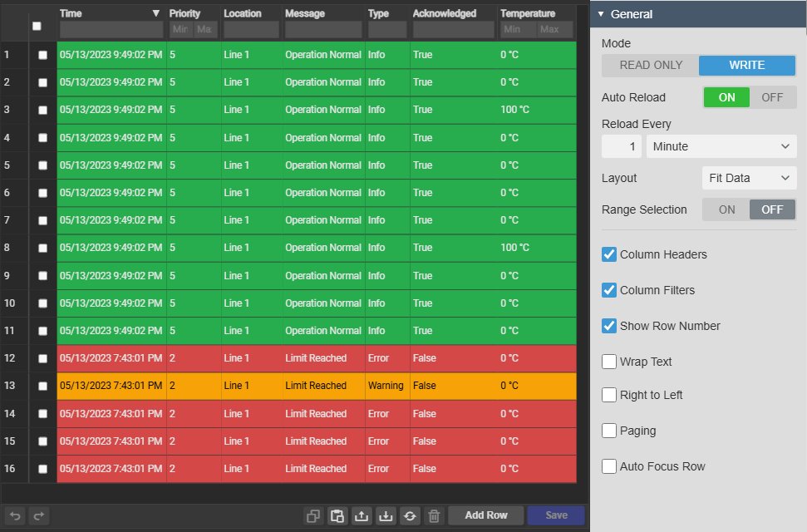Click the Temperature Max filter field
Viewport: 807px width, 532px height.
[555, 29]
